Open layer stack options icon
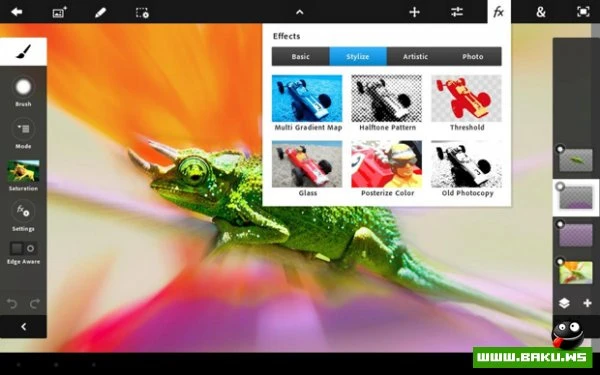Viewport: 600px width, 375px height. pyautogui.click(x=564, y=303)
